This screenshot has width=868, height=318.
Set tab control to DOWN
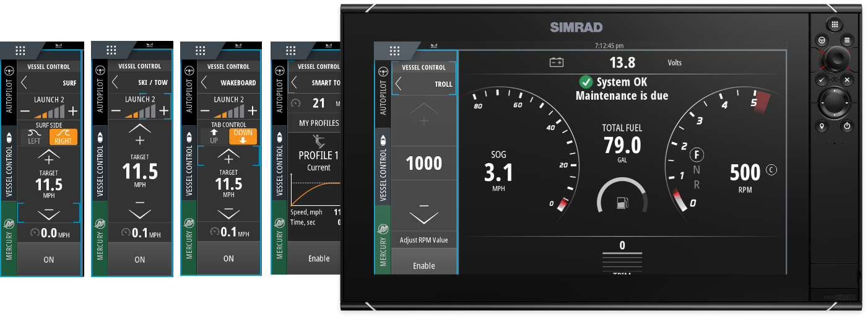click(243, 137)
